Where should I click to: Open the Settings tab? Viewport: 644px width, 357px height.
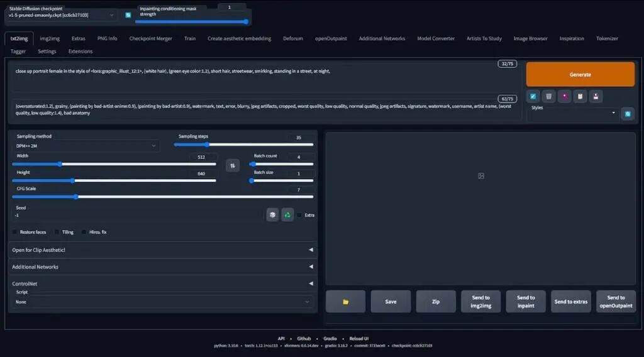click(x=47, y=52)
